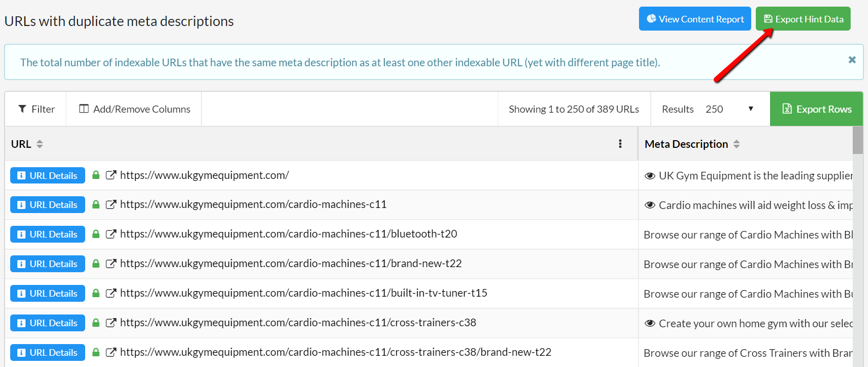The image size is (868, 367).
Task: Click external link icon for cardio-machines brand-new-t22 URL
Action: click(111, 264)
